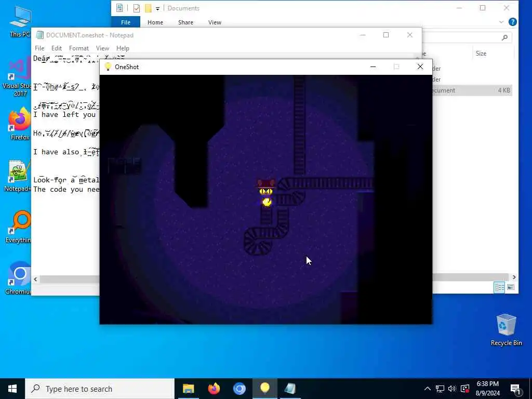Click the 'I have left you' text line in Notepad
This screenshot has width=532, height=399.
[x=64, y=115]
